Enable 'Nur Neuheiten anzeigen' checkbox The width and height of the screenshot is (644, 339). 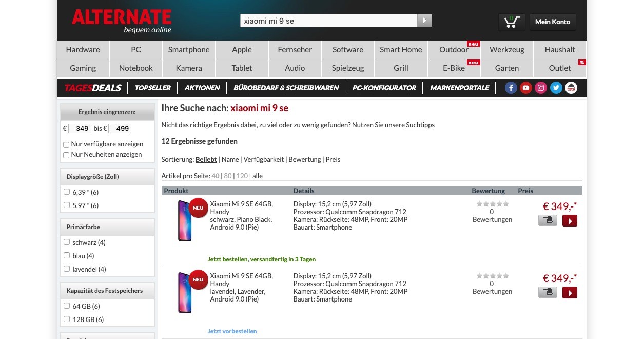[66, 155]
